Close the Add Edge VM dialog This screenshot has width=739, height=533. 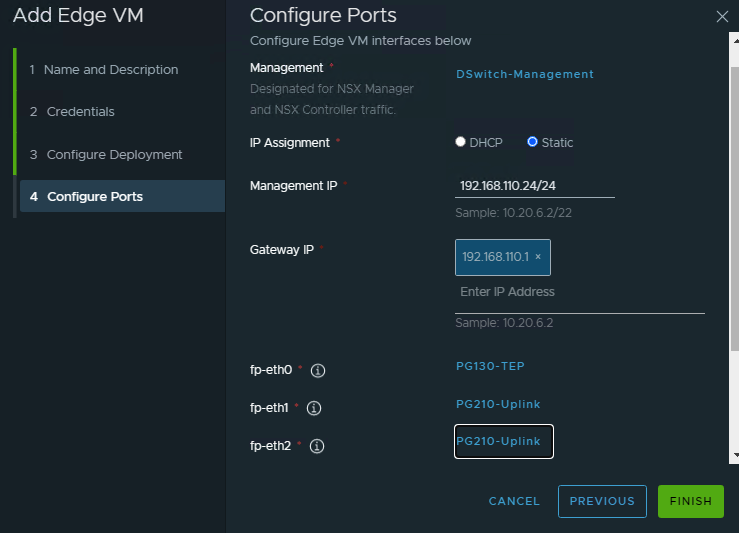click(x=722, y=16)
